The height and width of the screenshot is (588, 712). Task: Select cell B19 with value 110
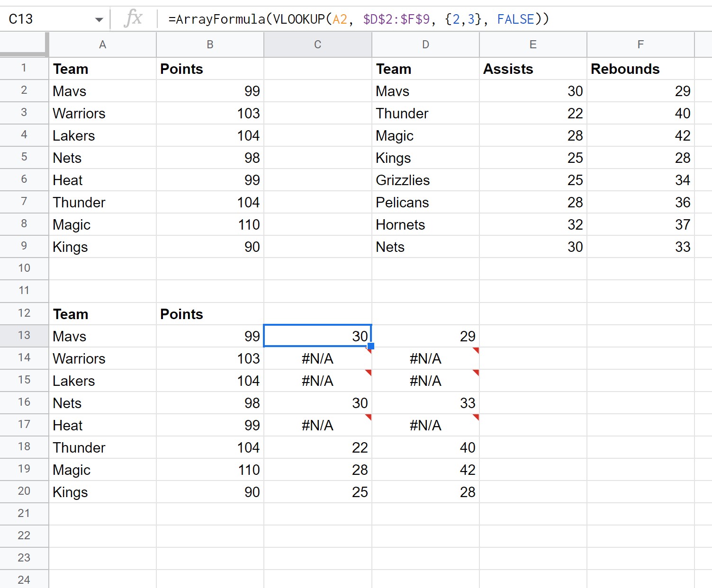pyautogui.click(x=210, y=470)
